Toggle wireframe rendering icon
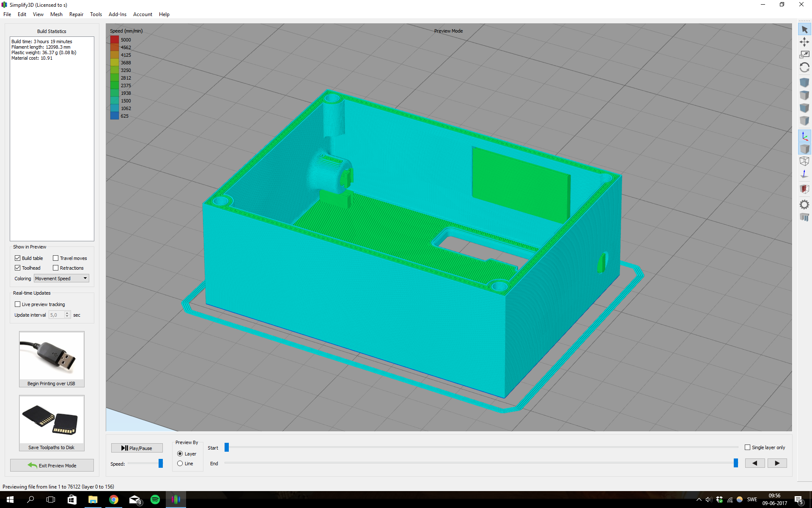Image resolution: width=812 pixels, height=508 pixels. coord(804,161)
